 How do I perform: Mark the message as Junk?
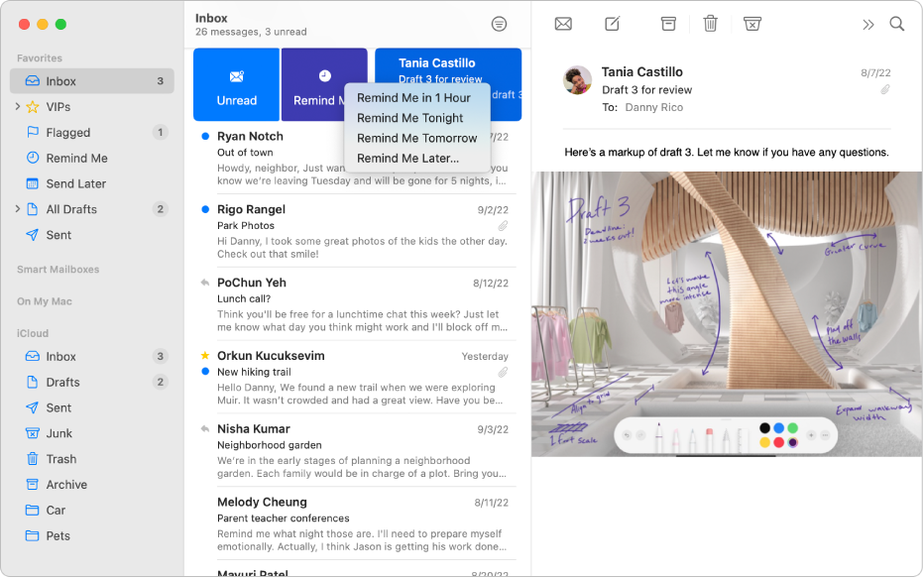tap(751, 22)
